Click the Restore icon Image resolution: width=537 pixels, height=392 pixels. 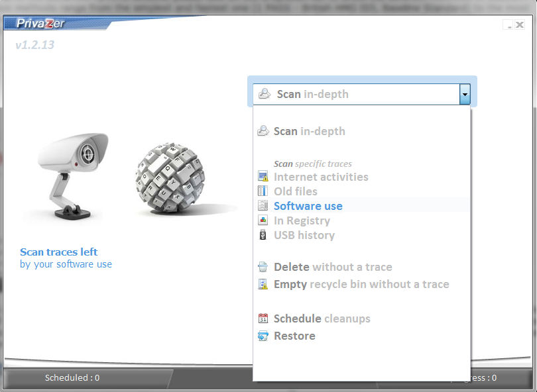click(263, 336)
